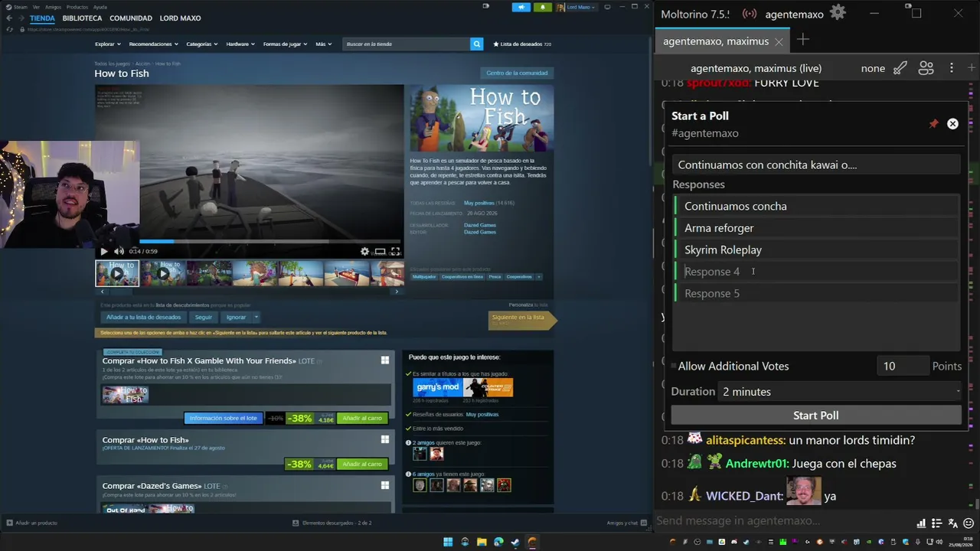
Task: Open the poll Duration dropdown
Action: [841, 392]
